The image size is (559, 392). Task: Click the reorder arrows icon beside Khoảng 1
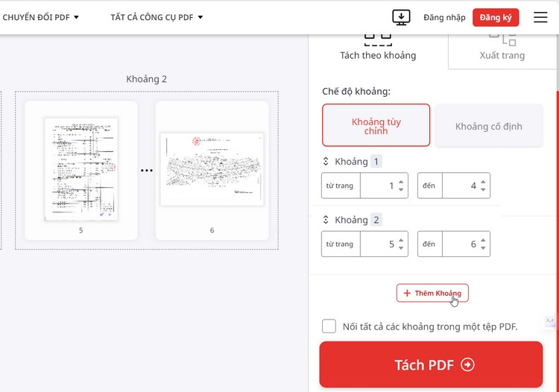(x=326, y=162)
